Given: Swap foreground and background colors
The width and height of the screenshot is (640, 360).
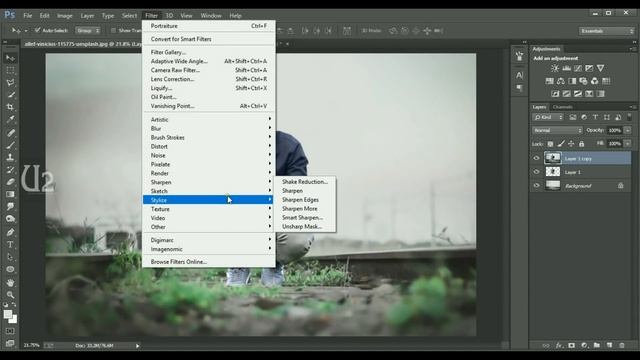Looking at the screenshot, I should (14, 305).
